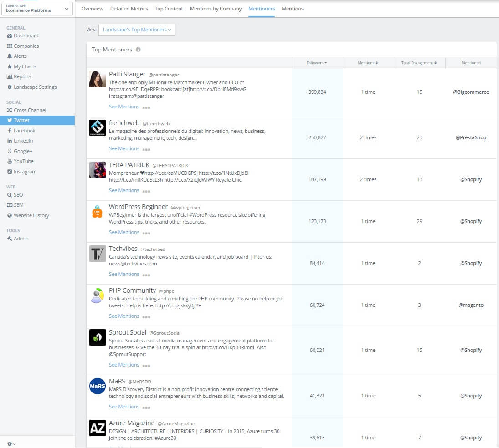This screenshot has width=499, height=448.
Task: Open the bottom-left gear settings menu
Action: tap(11, 444)
